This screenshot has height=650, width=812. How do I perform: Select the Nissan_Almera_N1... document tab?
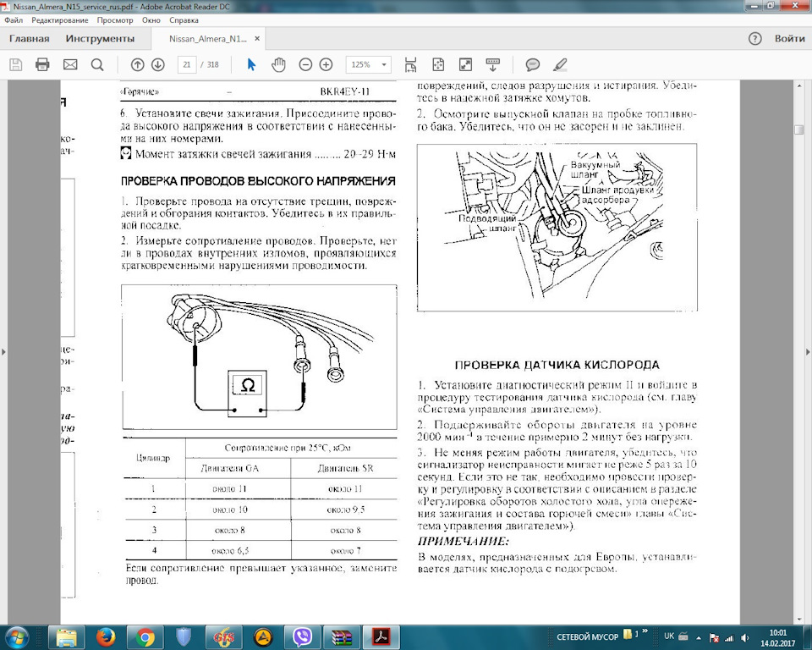(x=208, y=39)
